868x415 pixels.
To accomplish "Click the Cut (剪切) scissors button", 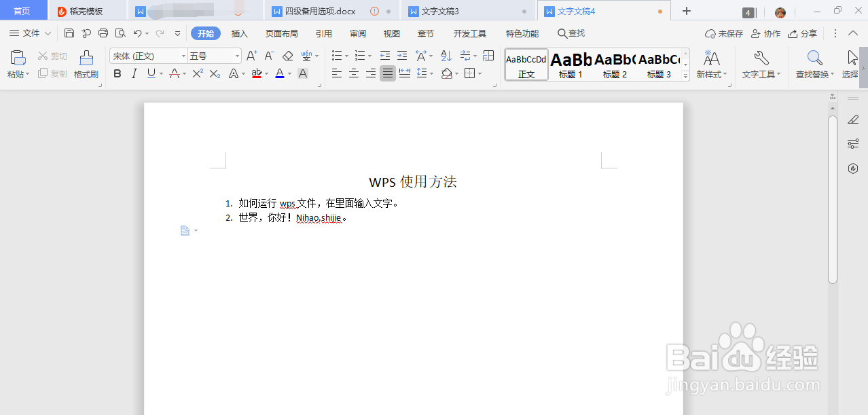I will (x=52, y=56).
